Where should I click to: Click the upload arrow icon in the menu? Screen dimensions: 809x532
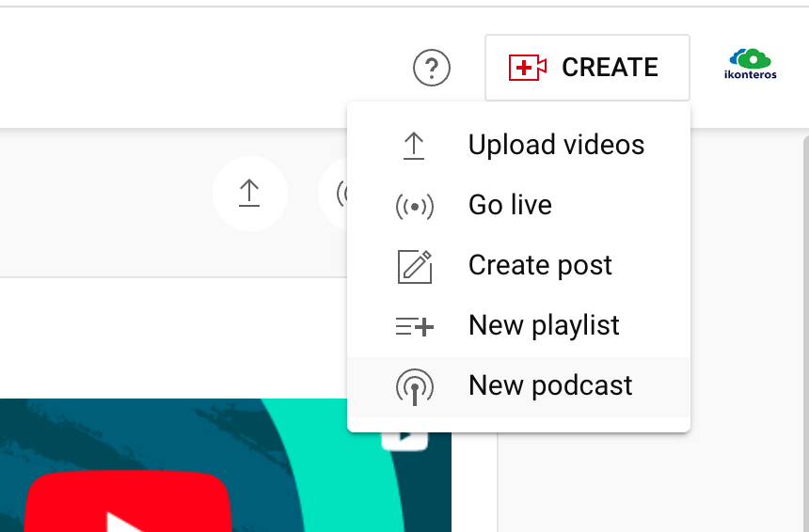(x=414, y=146)
